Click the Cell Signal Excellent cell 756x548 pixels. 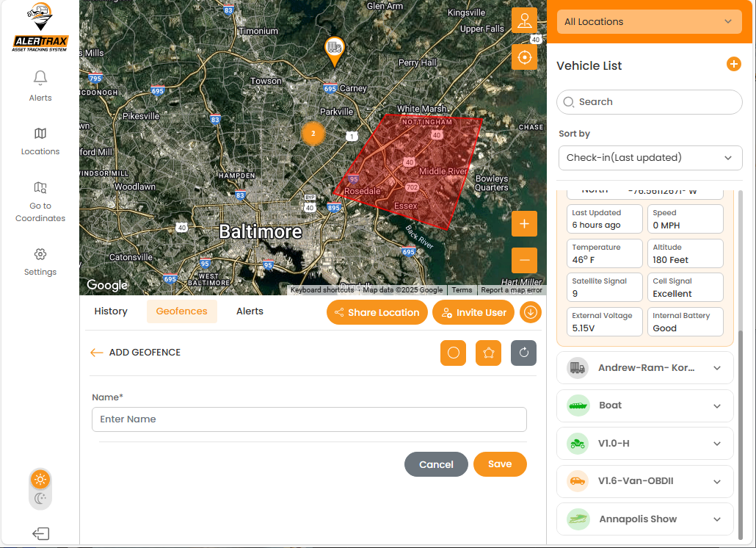685,287
